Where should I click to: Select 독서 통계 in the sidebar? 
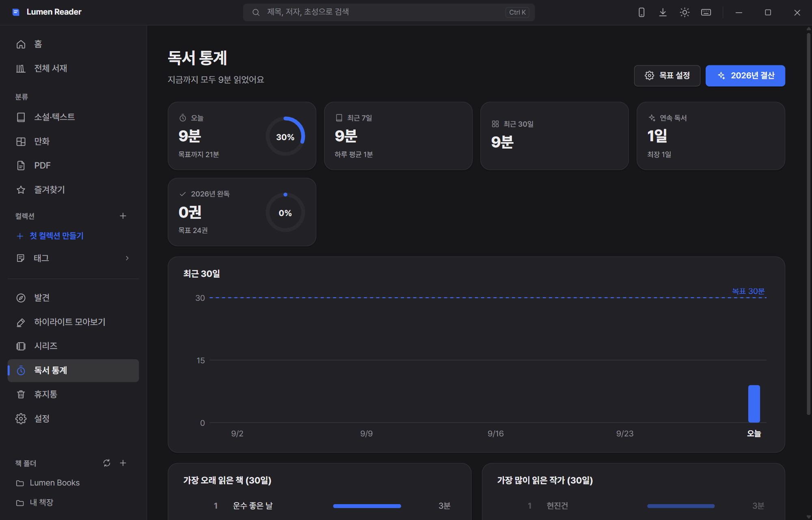[73, 371]
